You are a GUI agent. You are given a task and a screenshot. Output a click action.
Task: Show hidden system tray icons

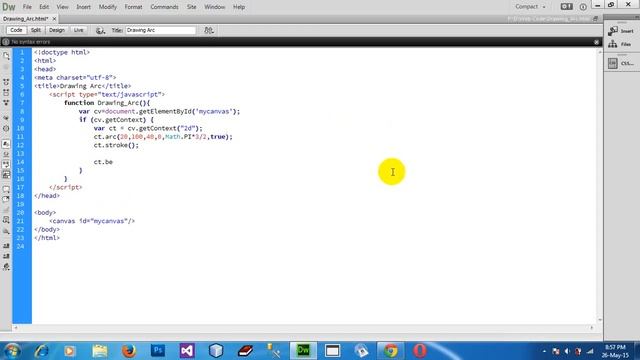pos(544,351)
